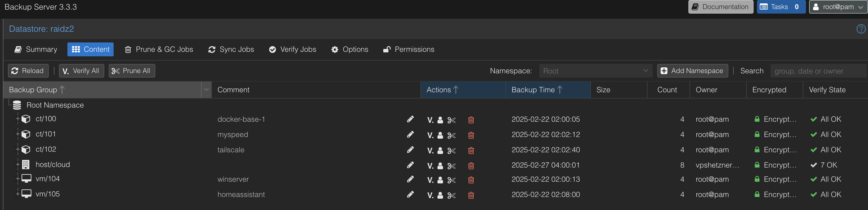
Task: Open the Backup Group column menu
Action: coord(206,90)
